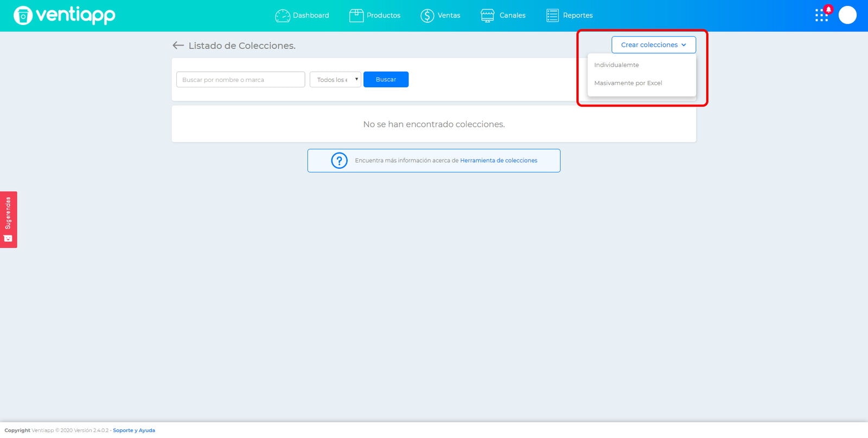
Task: Click the Listado de Colecciones heading
Action: 242,46
